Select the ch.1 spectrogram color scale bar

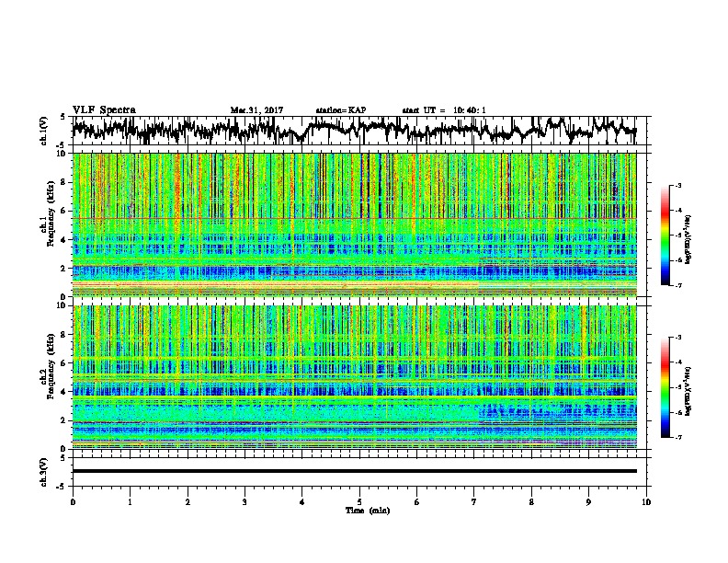[x=665, y=236]
